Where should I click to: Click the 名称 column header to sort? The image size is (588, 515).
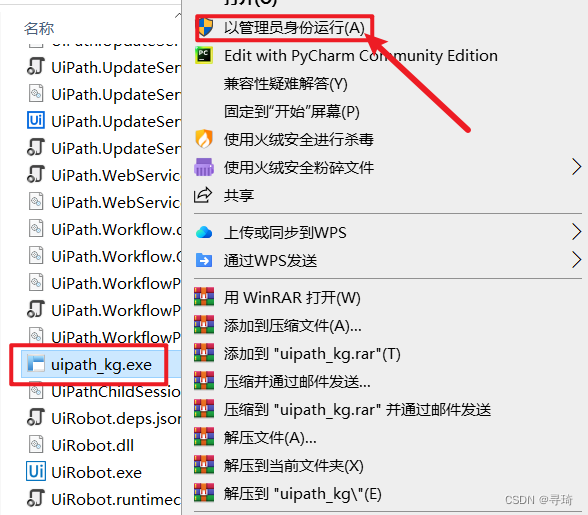tap(39, 28)
